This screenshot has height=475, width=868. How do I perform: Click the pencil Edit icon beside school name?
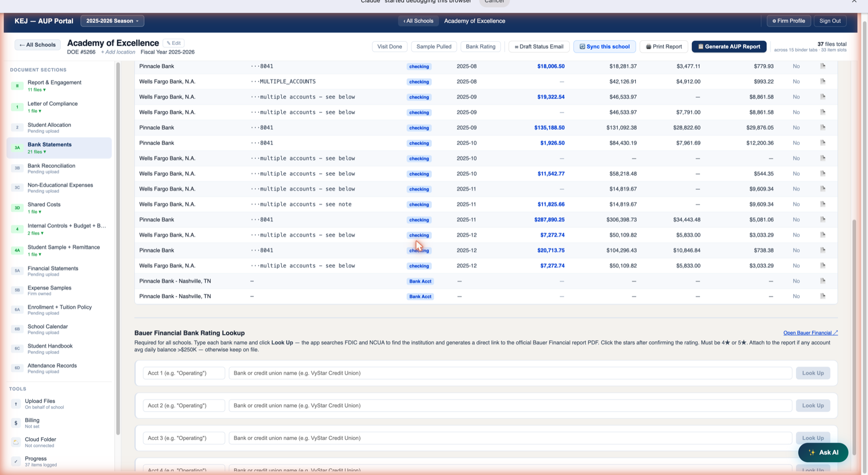tap(174, 43)
